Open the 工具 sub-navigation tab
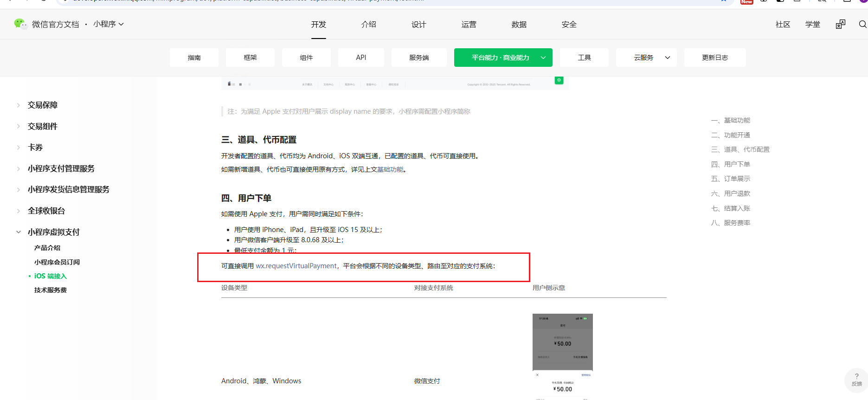The image size is (868, 400). click(584, 58)
